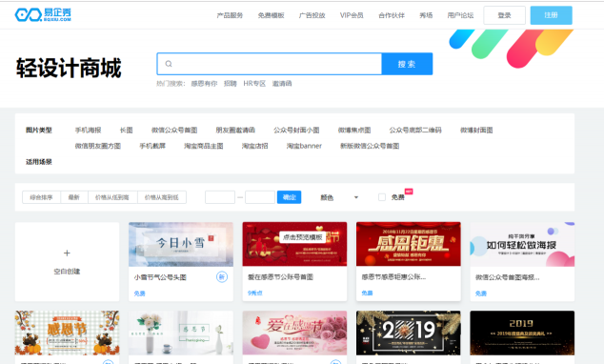Open the black-and-gold 2019 template thumbnail
Viewport: 604px width, 364px height.
[x=409, y=333]
